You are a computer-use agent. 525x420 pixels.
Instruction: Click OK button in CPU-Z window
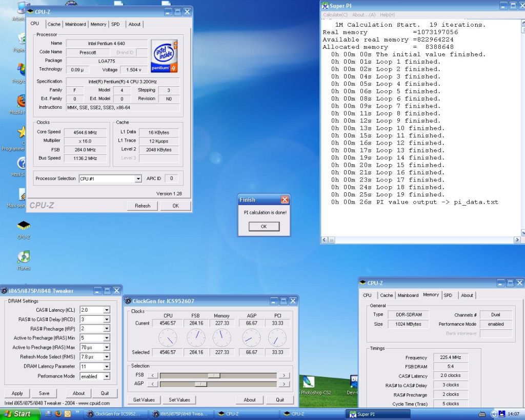tap(176, 206)
